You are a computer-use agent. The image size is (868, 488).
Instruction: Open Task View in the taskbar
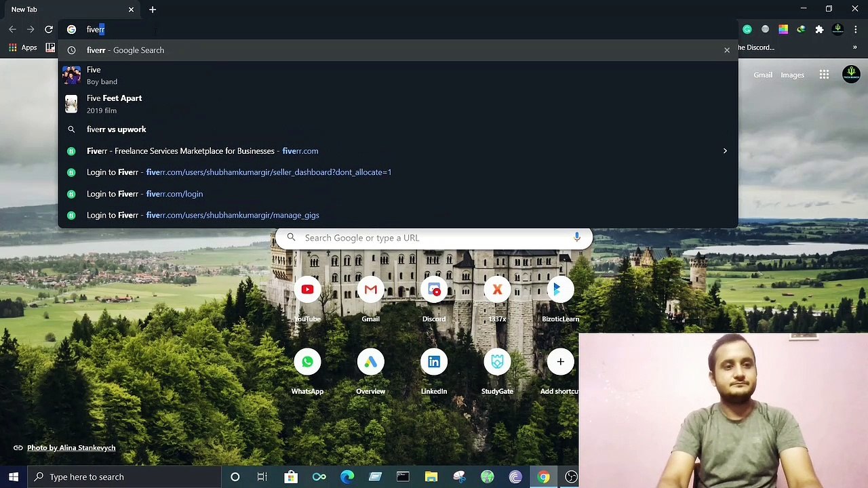coord(262,477)
